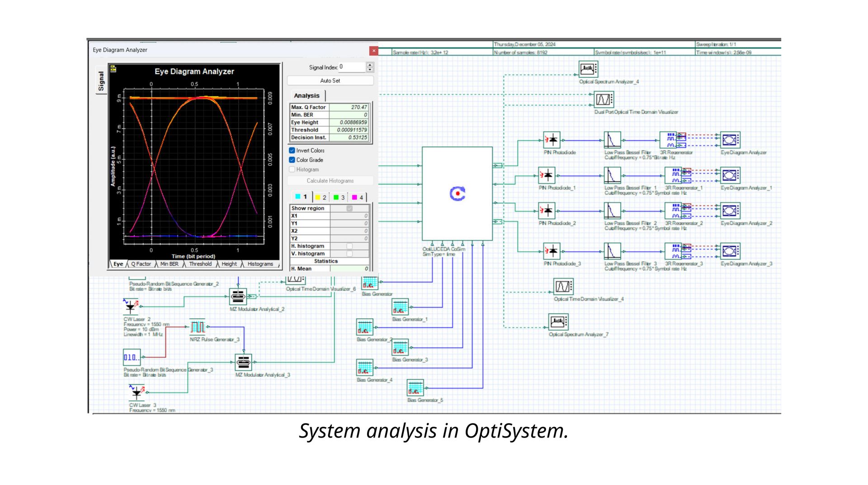
Task: Select the Low Pass Bessel Filter_3 icon
Action: point(612,251)
